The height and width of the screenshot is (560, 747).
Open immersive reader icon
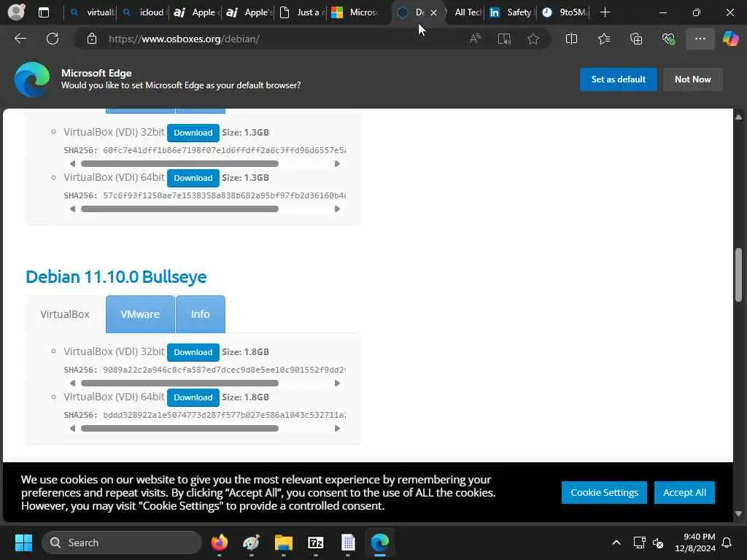[x=504, y=39]
